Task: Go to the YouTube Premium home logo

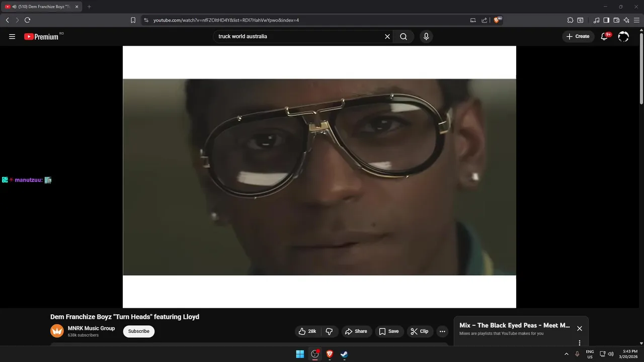Action: click(41, 36)
